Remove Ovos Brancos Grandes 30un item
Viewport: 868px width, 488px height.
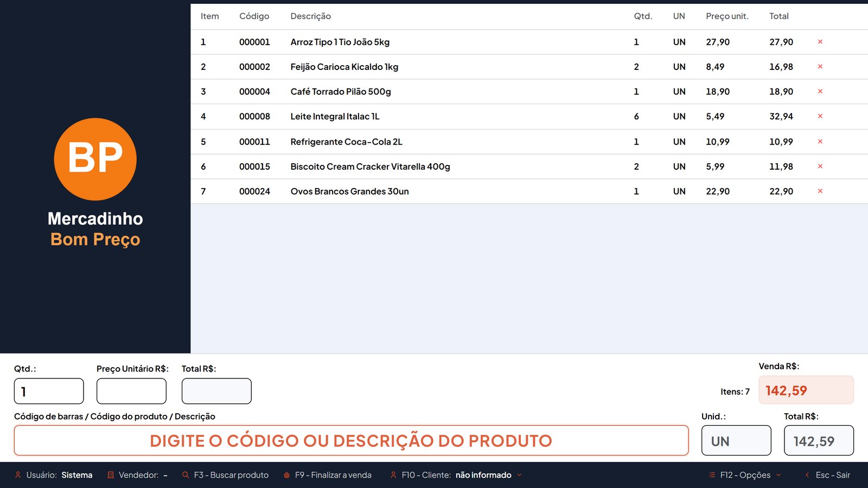[820, 191]
